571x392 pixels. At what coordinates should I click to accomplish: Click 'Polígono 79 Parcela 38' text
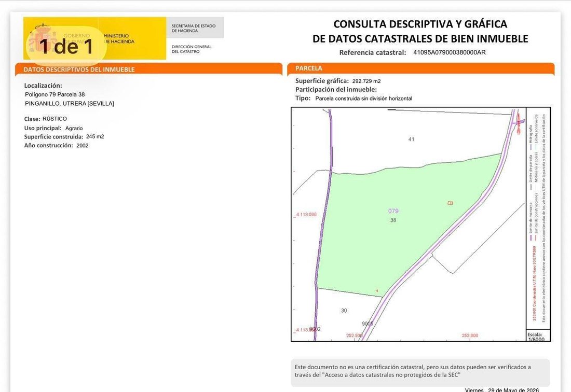(55, 94)
